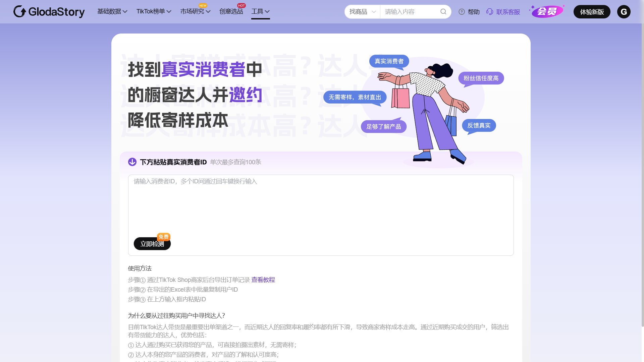Viewport: 644px width, 362px height.
Task: Open the G account avatar
Action: coord(624,12)
